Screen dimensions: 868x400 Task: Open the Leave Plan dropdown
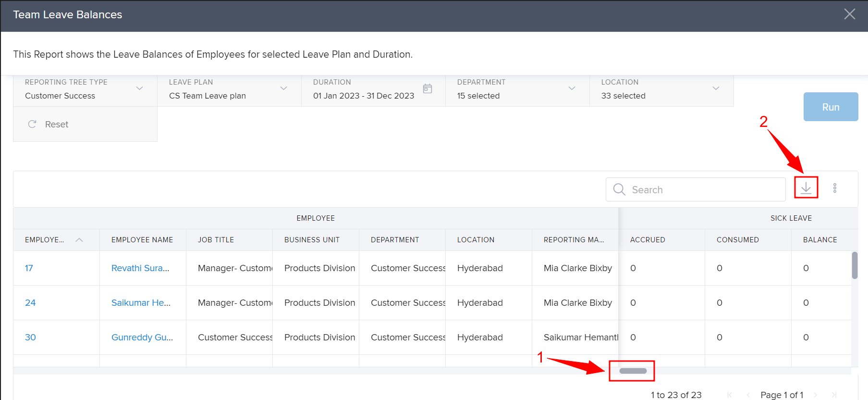point(283,88)
